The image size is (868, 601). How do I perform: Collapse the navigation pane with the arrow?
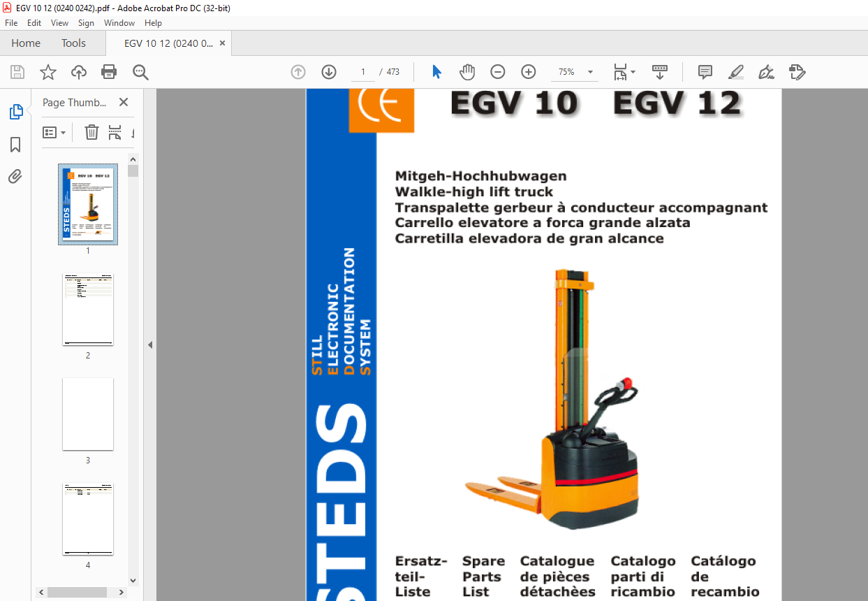point(150,345)
